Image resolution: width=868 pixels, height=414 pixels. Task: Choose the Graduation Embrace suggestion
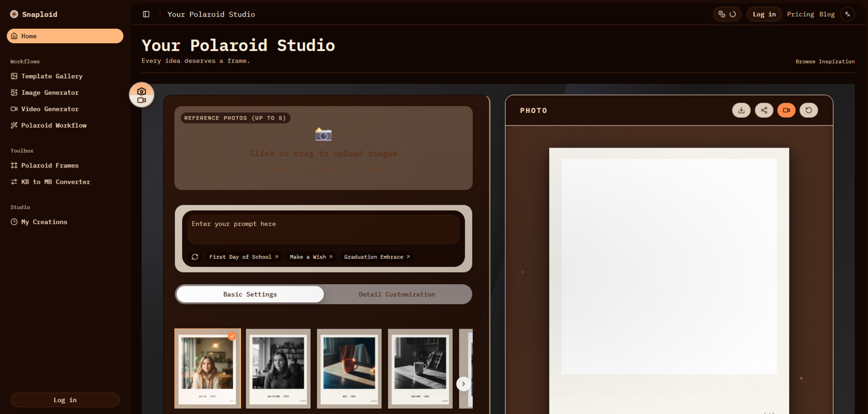[377, 257]
